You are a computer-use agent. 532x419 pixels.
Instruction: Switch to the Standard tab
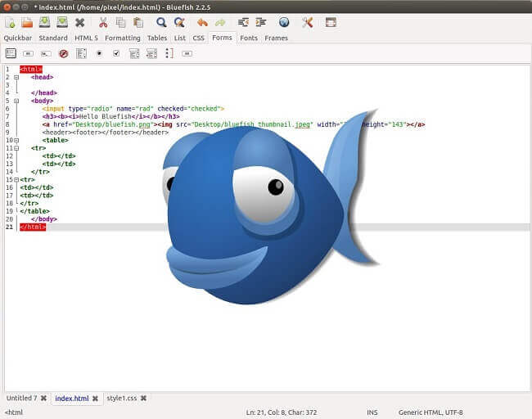pyautogui.click(x=53, y=38)
